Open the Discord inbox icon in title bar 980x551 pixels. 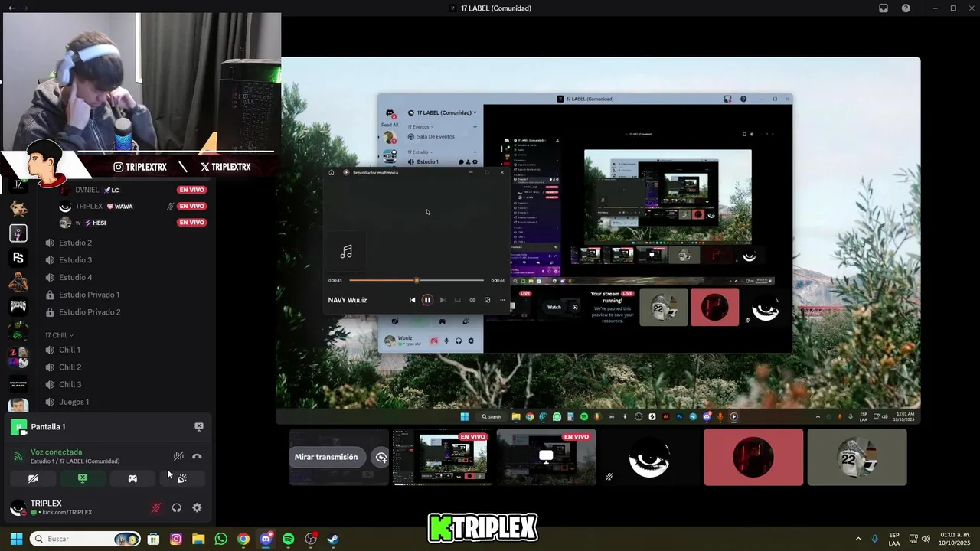(884, 8)
